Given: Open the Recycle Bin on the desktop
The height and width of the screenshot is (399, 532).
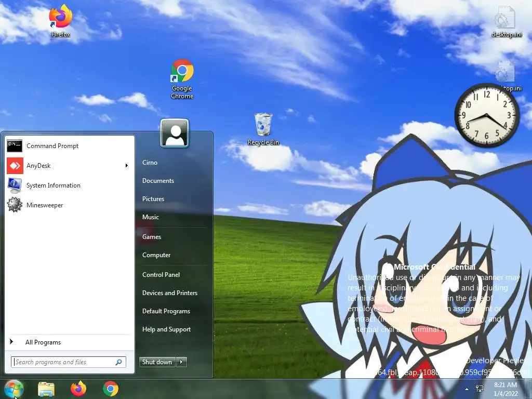Looking at the screenshot, I should pos(263,129).
